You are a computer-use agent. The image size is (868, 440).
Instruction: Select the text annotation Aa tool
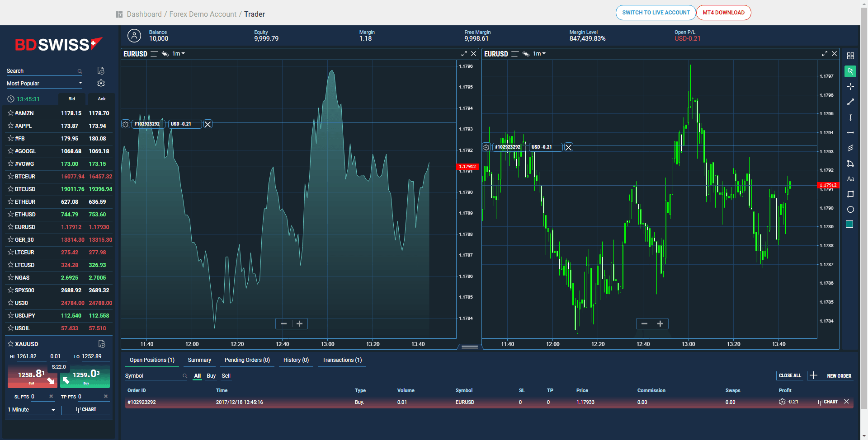pyautogui.click(x=850, y=179)
